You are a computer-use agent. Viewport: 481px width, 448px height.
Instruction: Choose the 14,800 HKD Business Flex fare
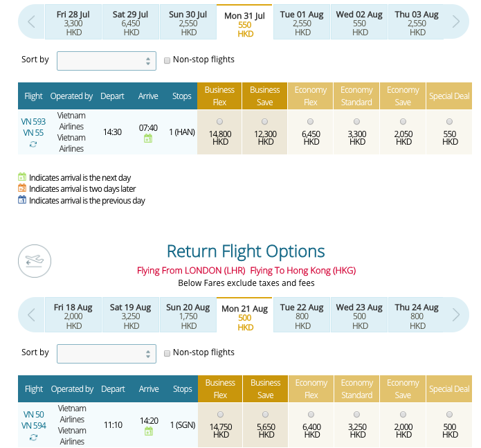(219, 121)
